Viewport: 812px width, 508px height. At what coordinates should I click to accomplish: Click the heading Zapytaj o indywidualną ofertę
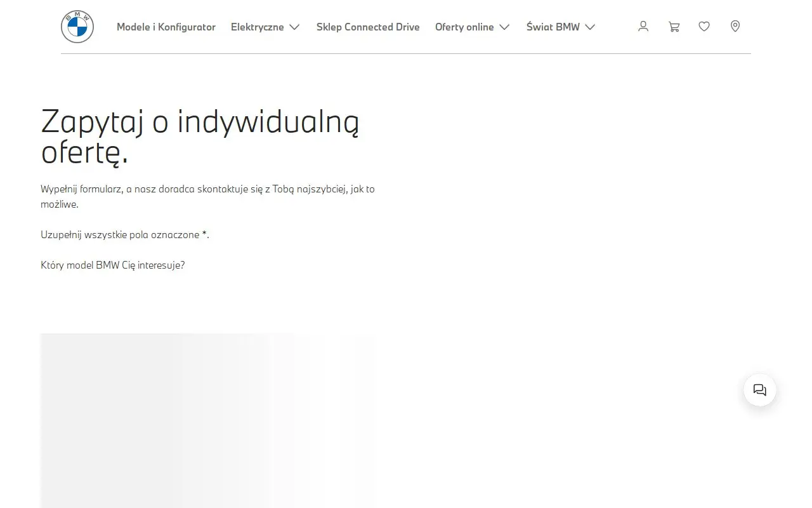pyautogui.click(x=200, y=137)
